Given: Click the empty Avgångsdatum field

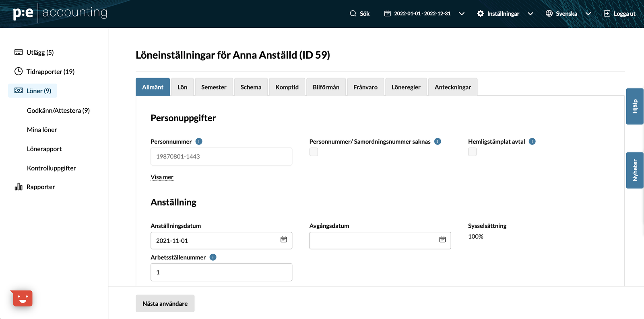Looking at the screenshot, I should [x=380, y=241].
